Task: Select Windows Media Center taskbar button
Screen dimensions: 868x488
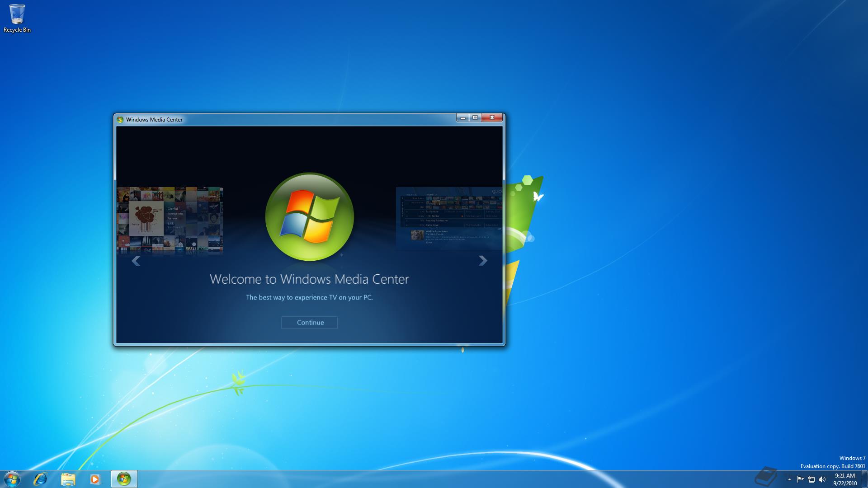Action: 124,479
